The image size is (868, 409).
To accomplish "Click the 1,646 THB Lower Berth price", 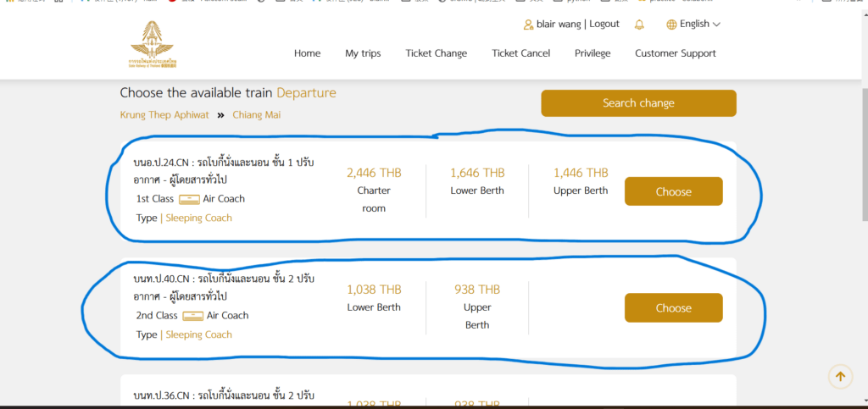I will point(477,173).
